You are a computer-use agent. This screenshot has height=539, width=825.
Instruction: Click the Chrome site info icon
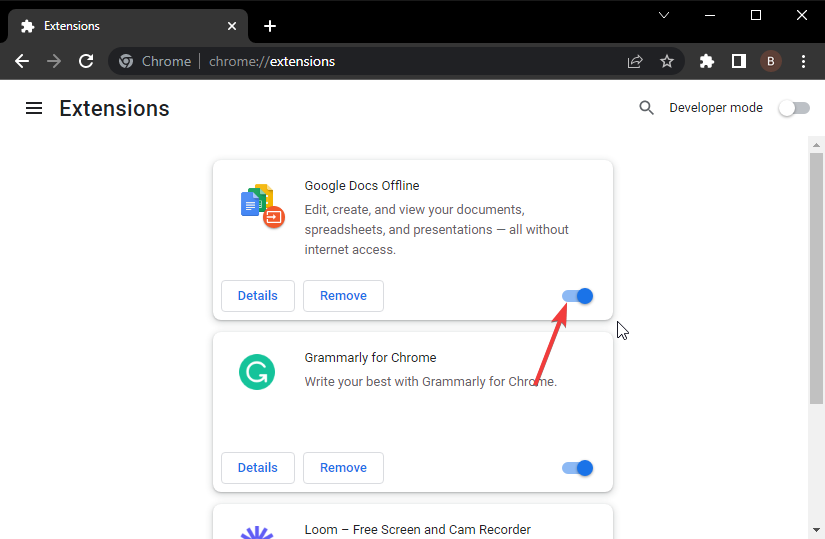[x=126, y=61]
